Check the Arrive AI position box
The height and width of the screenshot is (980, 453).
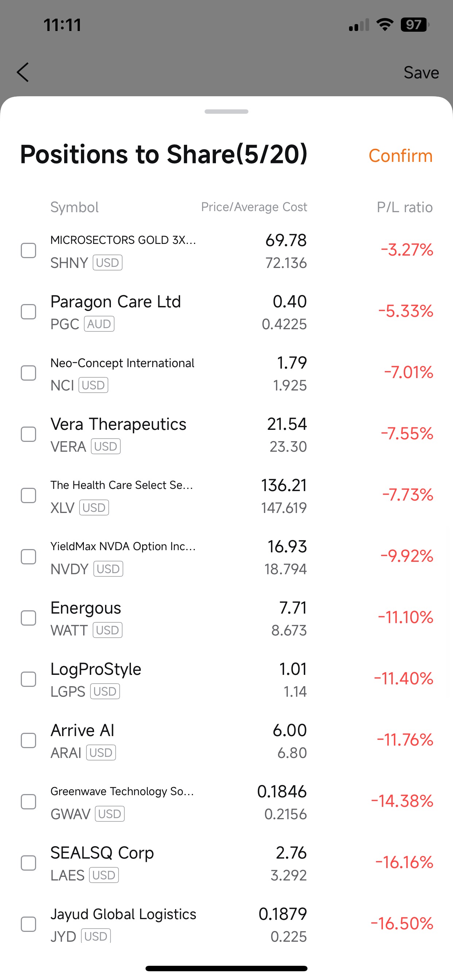28,741
